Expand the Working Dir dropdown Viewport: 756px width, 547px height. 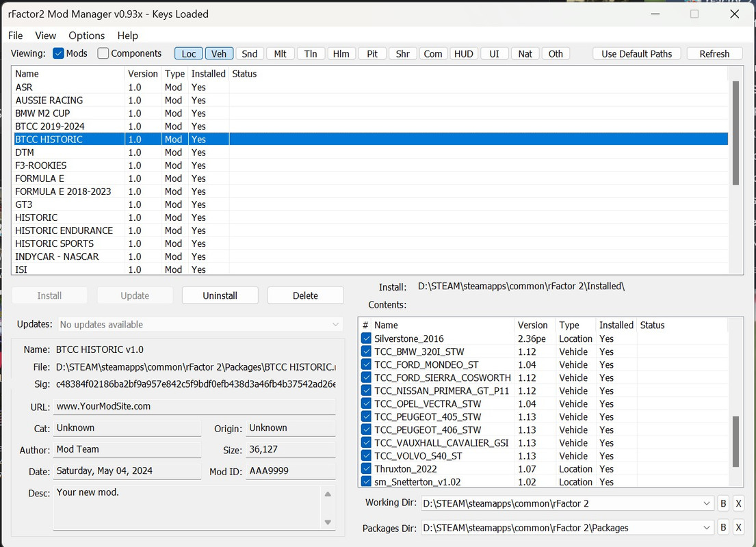706,503
